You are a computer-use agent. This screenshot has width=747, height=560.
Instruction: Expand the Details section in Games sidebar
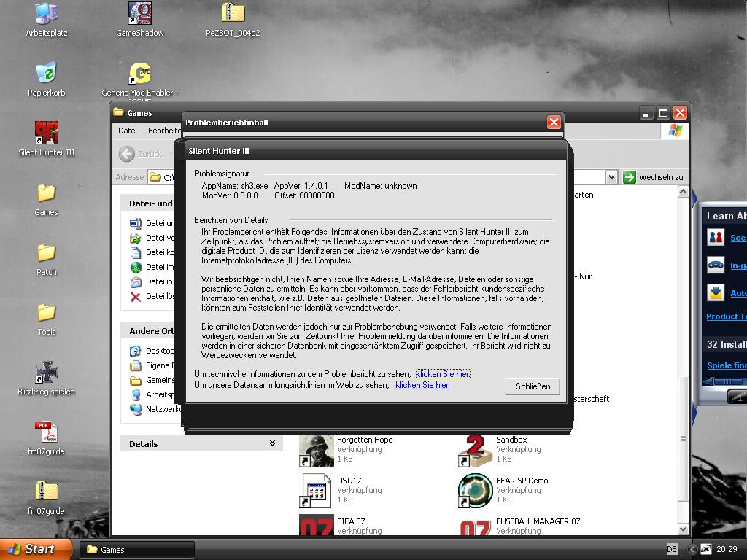(x=273, y=443)
